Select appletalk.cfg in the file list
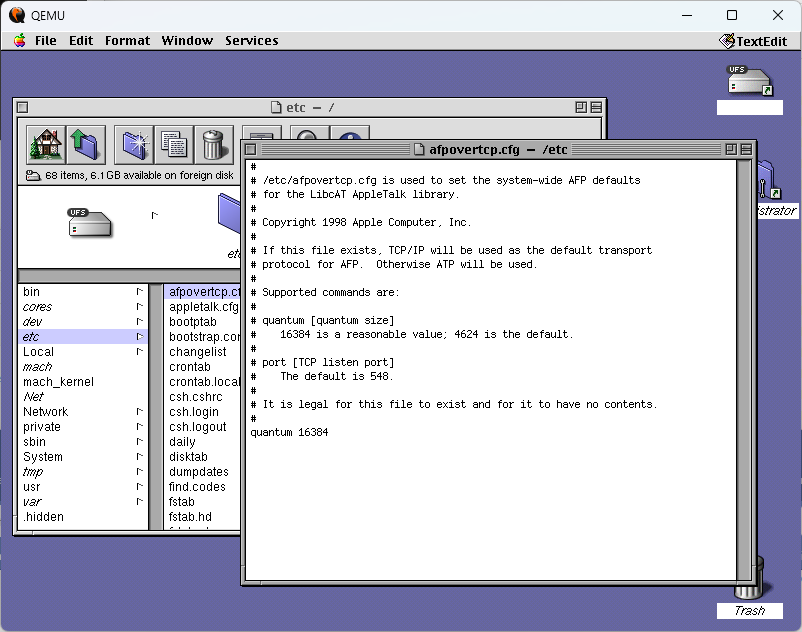 pos(203,306)
